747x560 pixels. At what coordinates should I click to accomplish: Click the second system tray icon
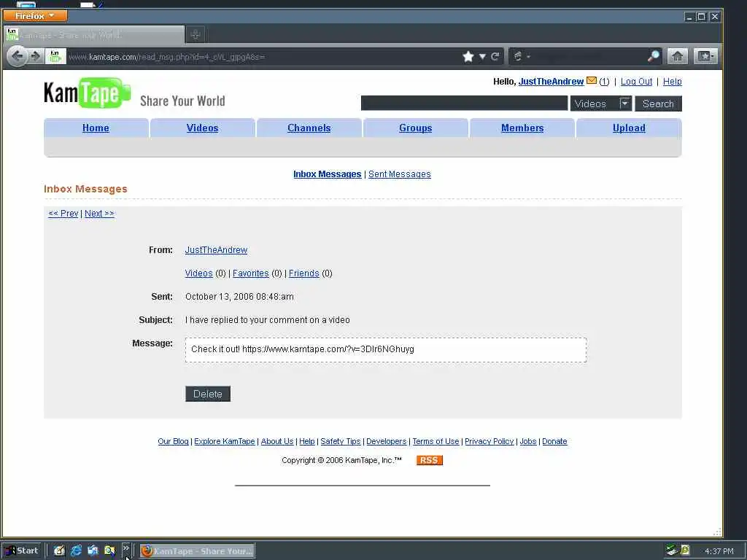(x=686, y=551)
